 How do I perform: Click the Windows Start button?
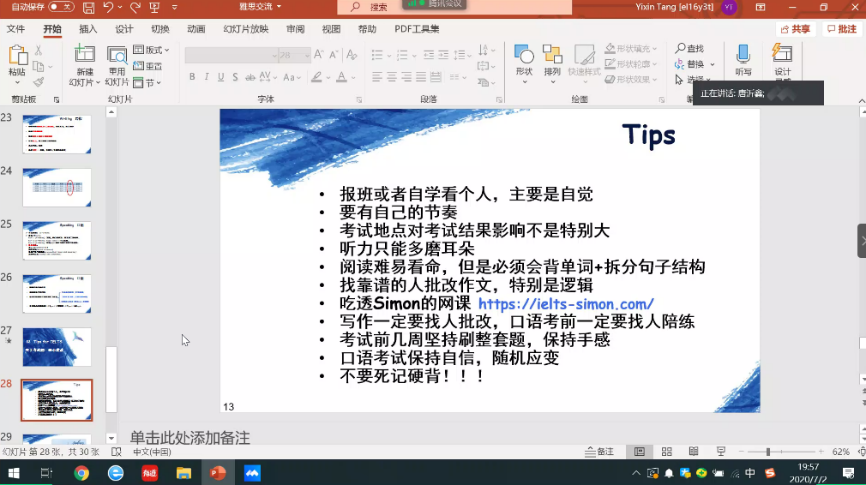tap(13, 473)
